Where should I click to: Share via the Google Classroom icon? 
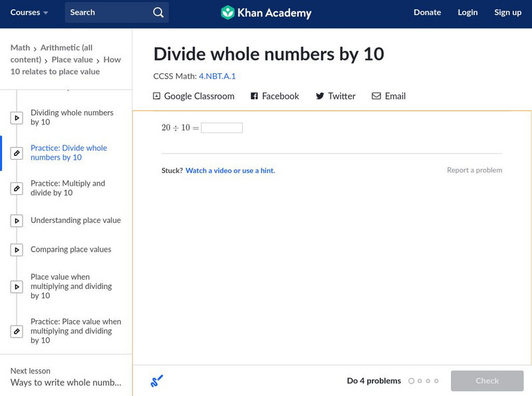coord(157,97)
